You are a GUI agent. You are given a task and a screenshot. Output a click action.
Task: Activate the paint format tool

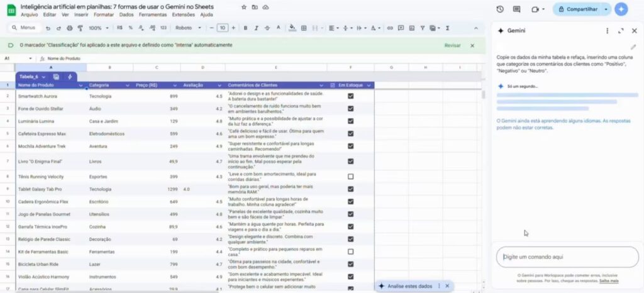[x=80, y=28]
